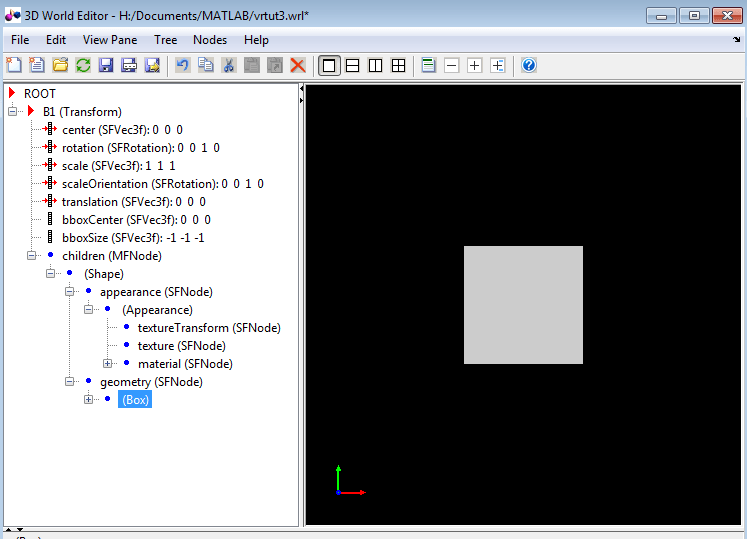Open a file with the folder icon

coord(60,65)
